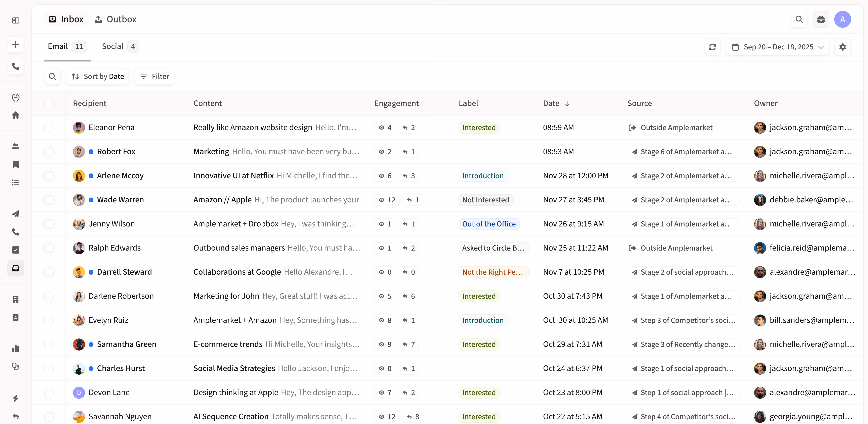
Task: Collapse the sidebar using the panel icon
Action: tap(16, 20)
